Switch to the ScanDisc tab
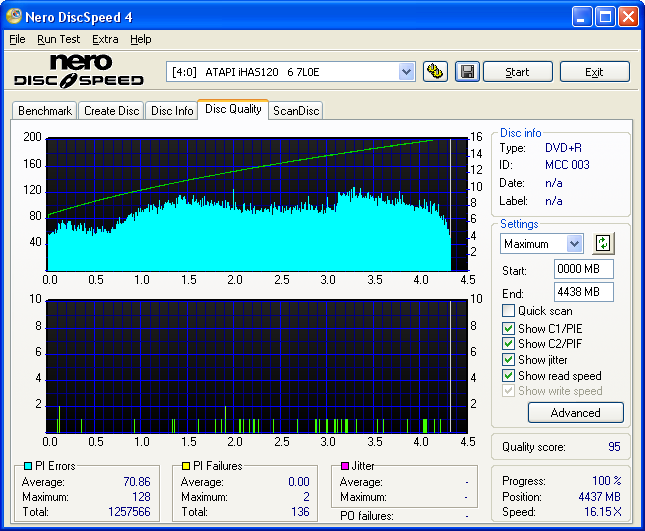 pyautogui.click(x=296, y=111)
